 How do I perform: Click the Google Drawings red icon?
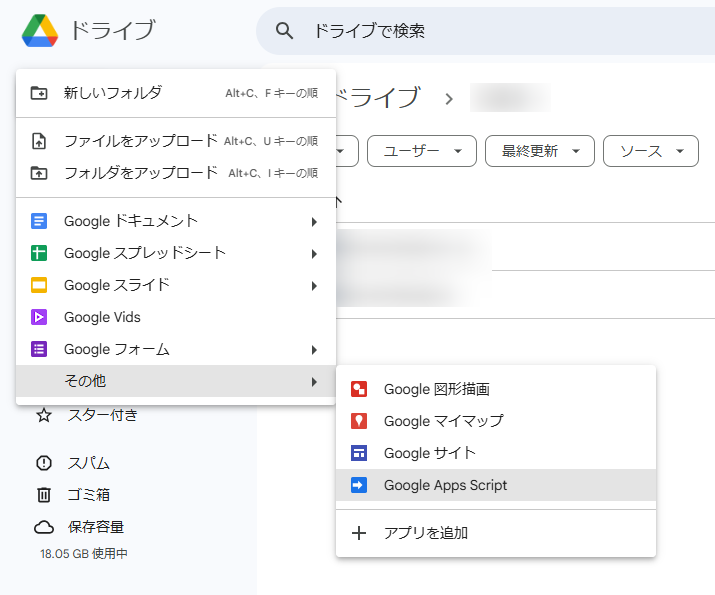[x=359, y=389]
